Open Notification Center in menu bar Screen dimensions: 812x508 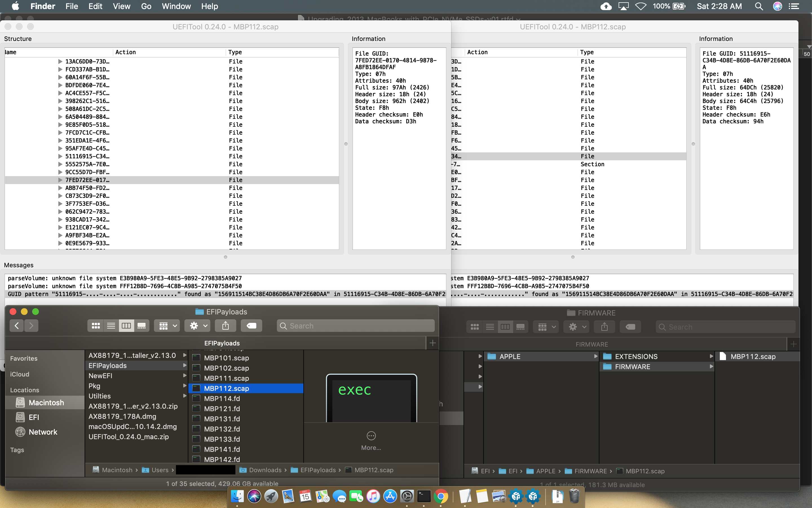794,6
